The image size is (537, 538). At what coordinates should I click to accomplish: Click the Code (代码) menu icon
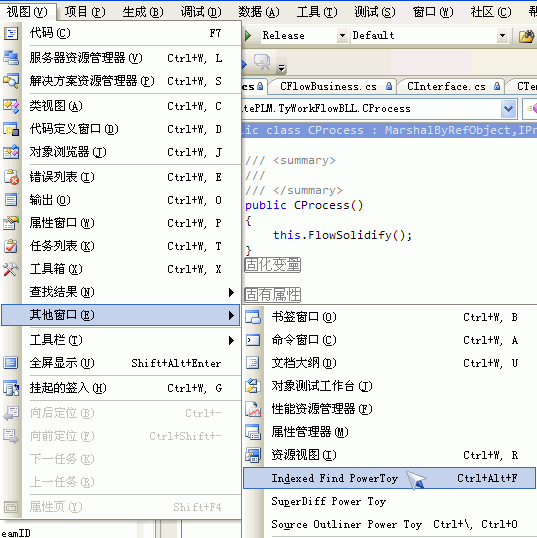pos(11,33)
